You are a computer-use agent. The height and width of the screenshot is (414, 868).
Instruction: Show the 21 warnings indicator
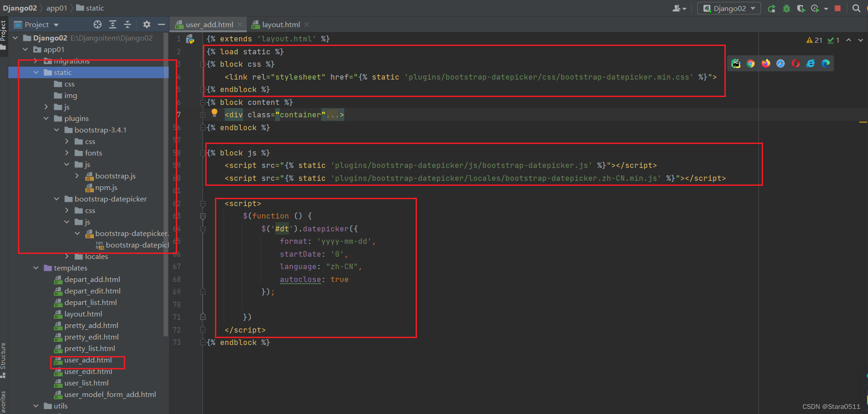coord(814,40)
